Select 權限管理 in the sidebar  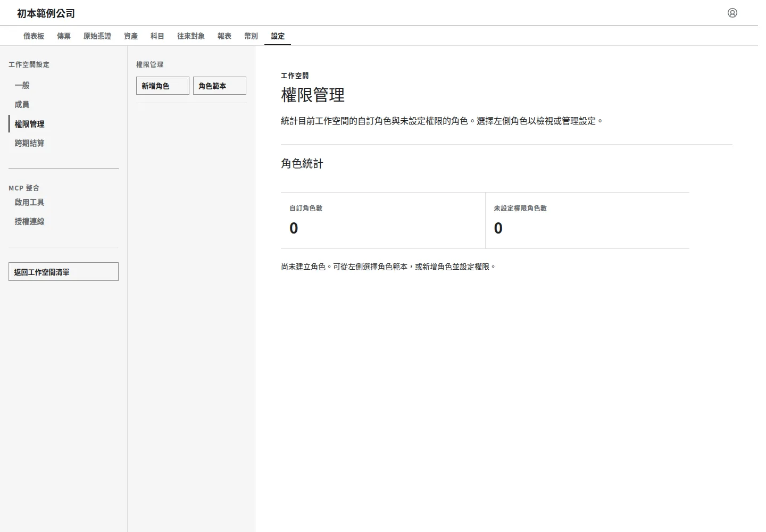pyautogui.click(x=63, y=124)
